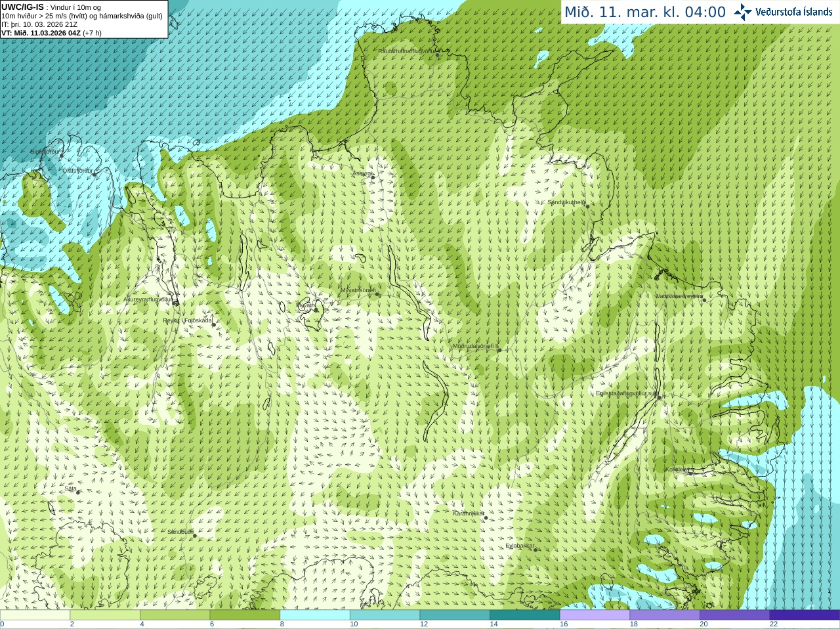Select the Sandbúðir station marker
The height and width of the screenshot is (629, 840).
click(194, 536)
